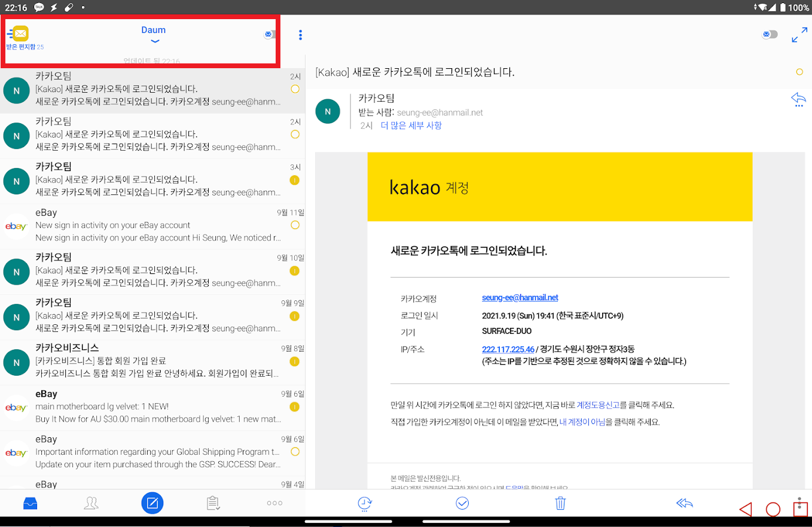Tap the N avatar on the 9월 9일 email
Screen dimensions: 812x527
16,318
